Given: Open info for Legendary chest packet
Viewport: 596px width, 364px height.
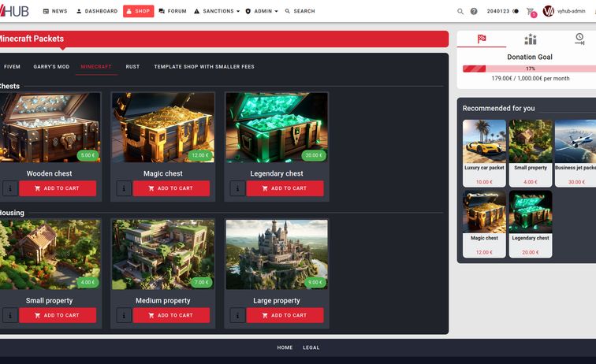Looking at the screenshot, I should pyautogui.click(x=237, y=188).
